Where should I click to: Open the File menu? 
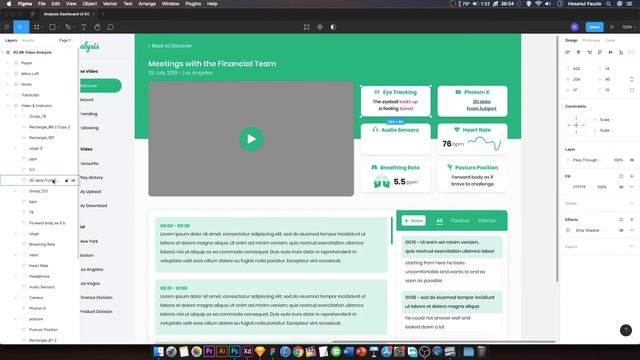point(42,4)
